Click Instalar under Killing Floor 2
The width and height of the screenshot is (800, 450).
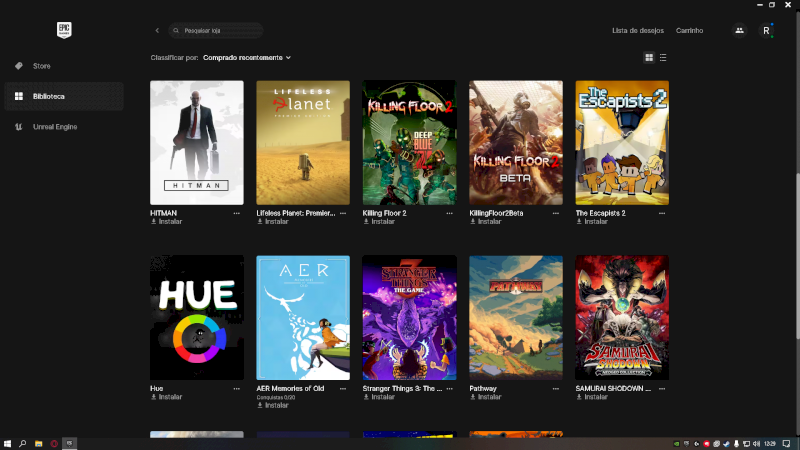[379, 221]
